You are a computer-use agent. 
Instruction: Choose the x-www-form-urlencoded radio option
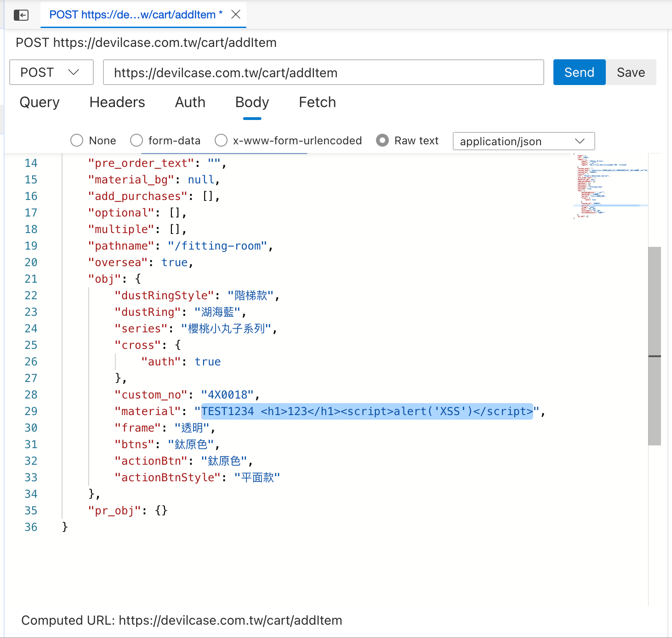point(221,140)
